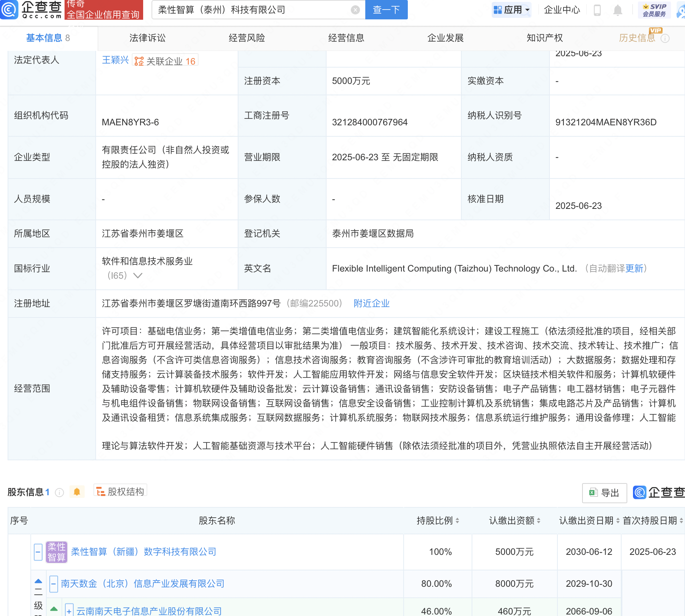
Task: Switch to the 法律诉讼 tab
Action: pos(147,38)
